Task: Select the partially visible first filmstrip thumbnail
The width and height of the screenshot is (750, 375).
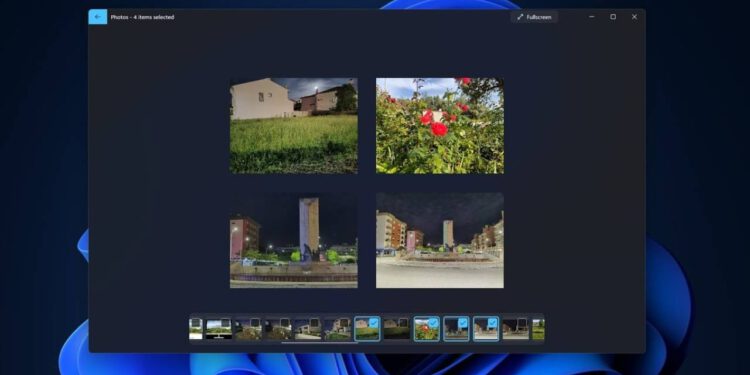Action: [x=196, y=329]
